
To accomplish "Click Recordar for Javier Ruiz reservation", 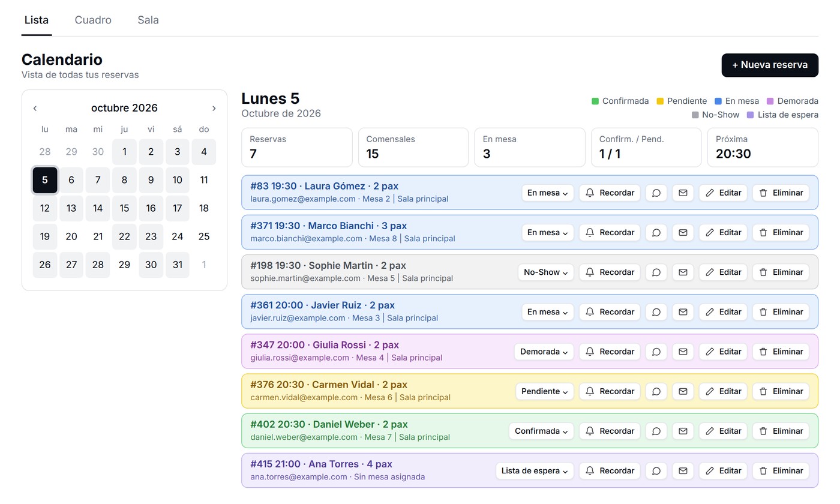I will pyautogui.click(x=610, y=311).
